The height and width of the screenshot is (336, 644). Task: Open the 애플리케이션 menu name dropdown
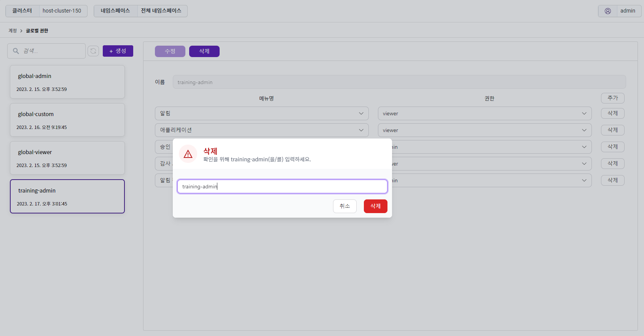coord(262,130)
